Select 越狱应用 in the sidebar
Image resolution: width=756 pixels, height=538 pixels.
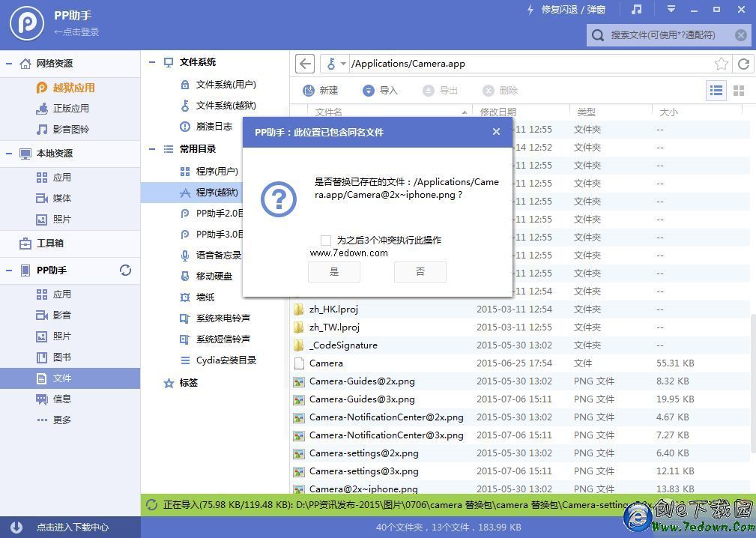[73, 88]
